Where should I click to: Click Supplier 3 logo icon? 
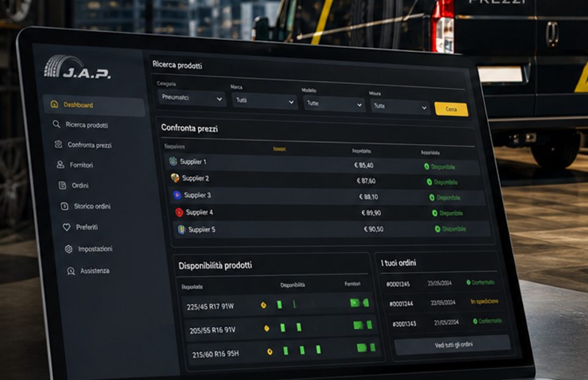pos(177,195)
